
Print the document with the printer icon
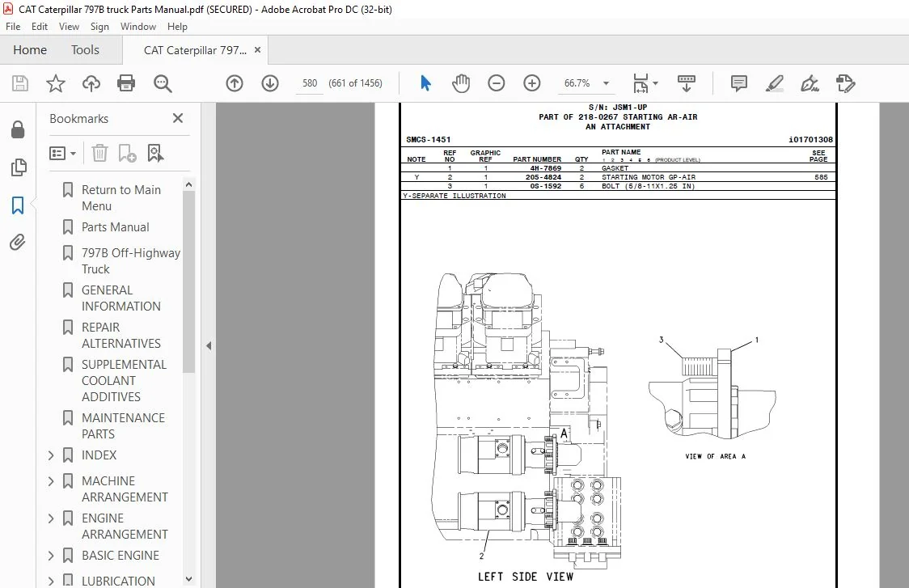[126, 83]
